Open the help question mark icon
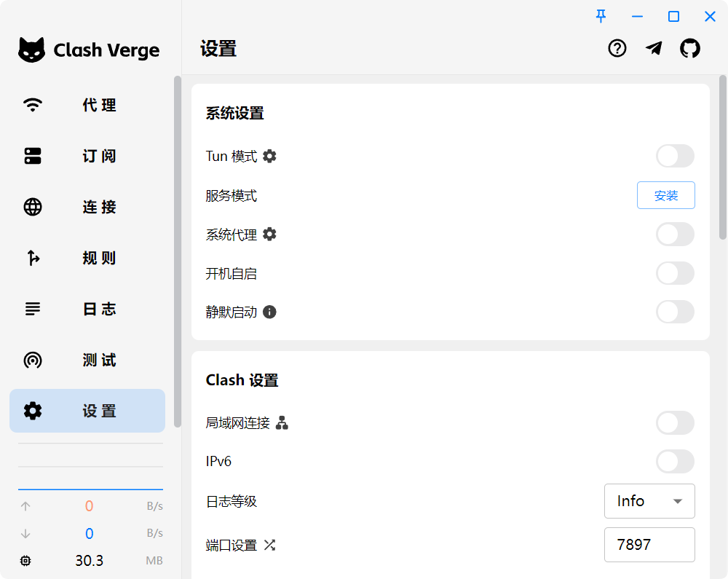Viewport: 728px width, 579px height. pyautogui.click(x=617, y=48)
